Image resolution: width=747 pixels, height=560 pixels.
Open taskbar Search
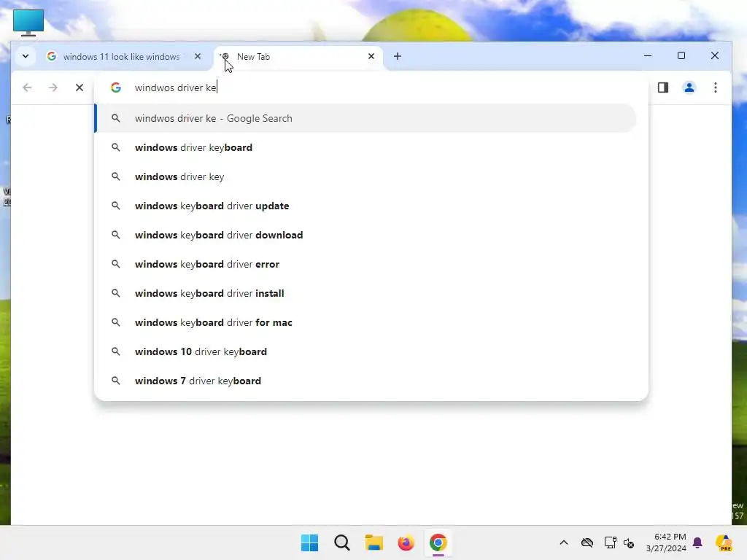(x=342, y=542)
